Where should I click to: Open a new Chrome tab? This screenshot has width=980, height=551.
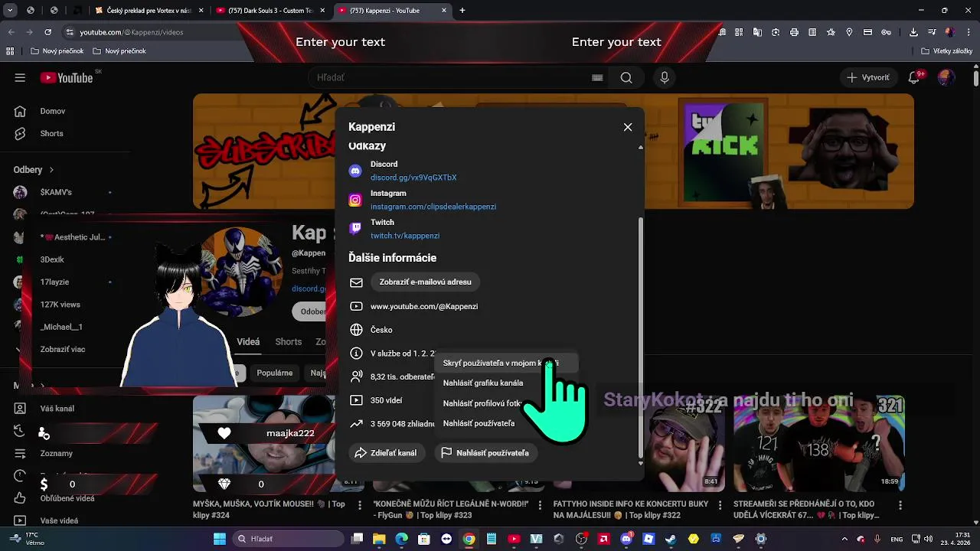[x=462, y=11]
